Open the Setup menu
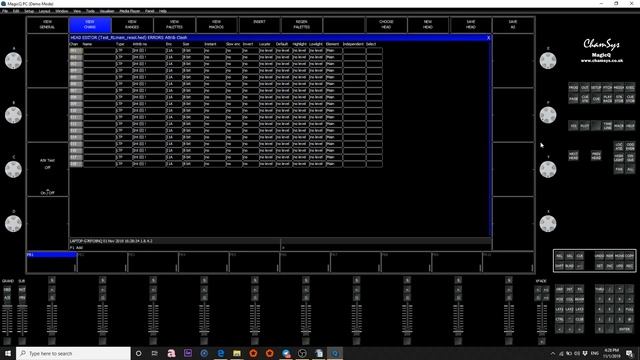 [x=29, y=11]
